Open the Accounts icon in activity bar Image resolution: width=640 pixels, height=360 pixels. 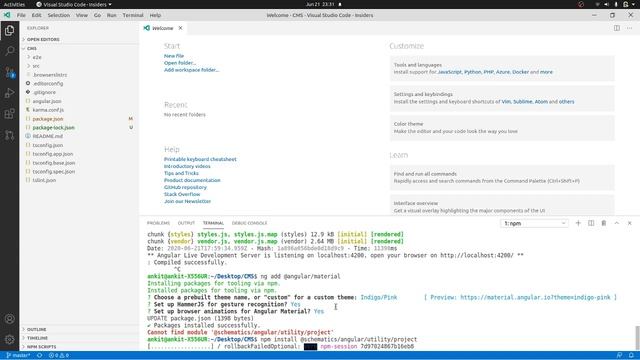click(x=9, y=319)
